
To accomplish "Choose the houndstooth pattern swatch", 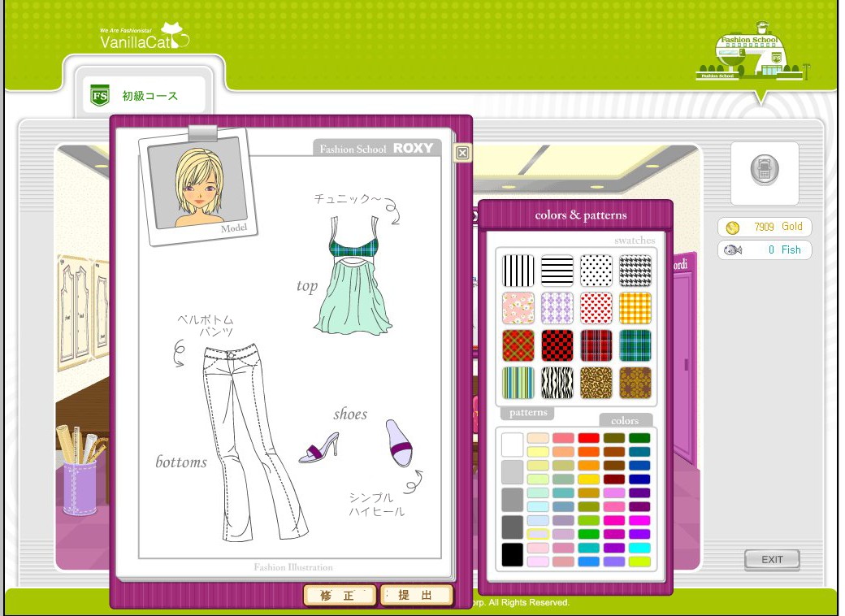I will click(x=635, y=271).
